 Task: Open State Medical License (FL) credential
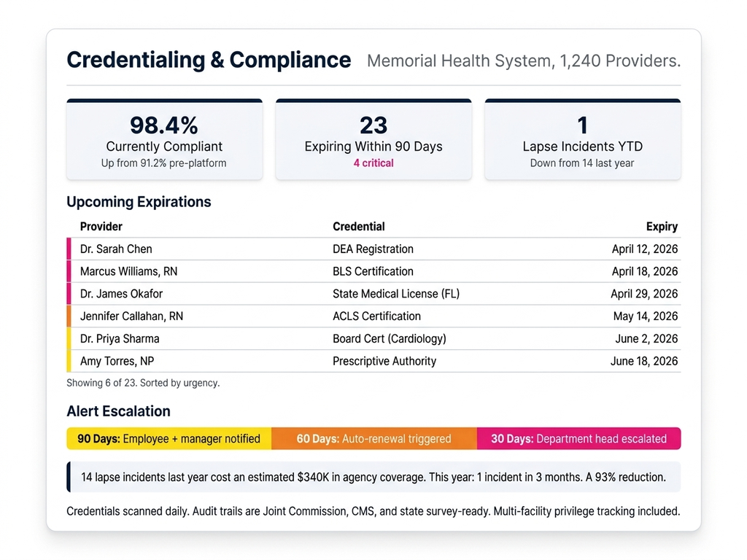(x=396, y=294)
